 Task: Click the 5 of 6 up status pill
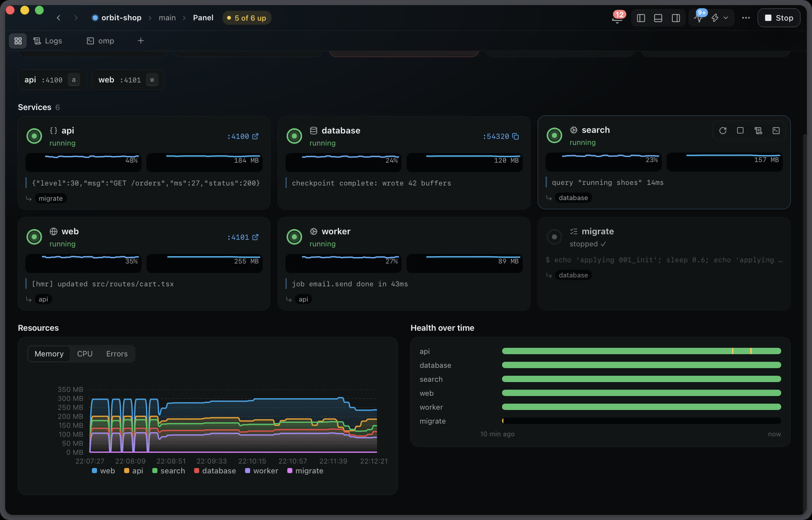(x=247, y=18)
